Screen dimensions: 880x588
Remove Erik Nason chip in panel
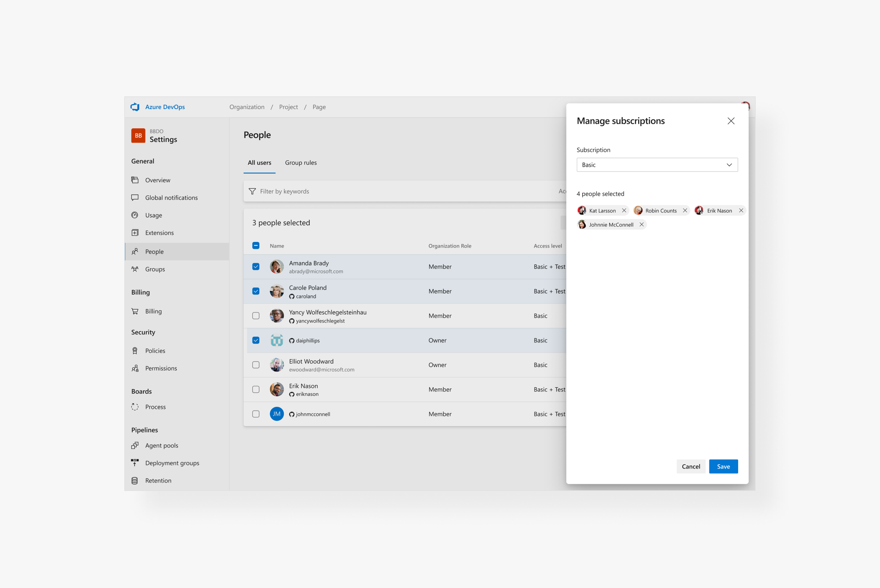pyautogui.click(x=741, y=210)
